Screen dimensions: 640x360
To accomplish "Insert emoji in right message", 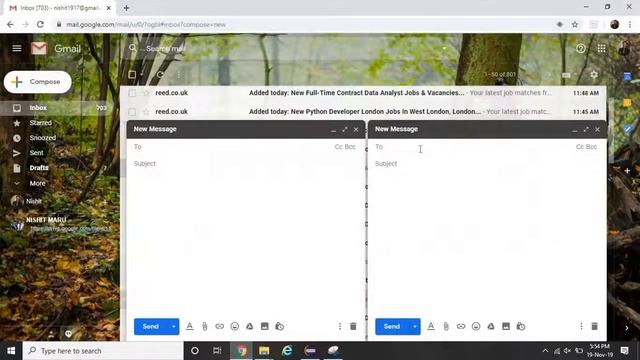I will tap(476, 327).
